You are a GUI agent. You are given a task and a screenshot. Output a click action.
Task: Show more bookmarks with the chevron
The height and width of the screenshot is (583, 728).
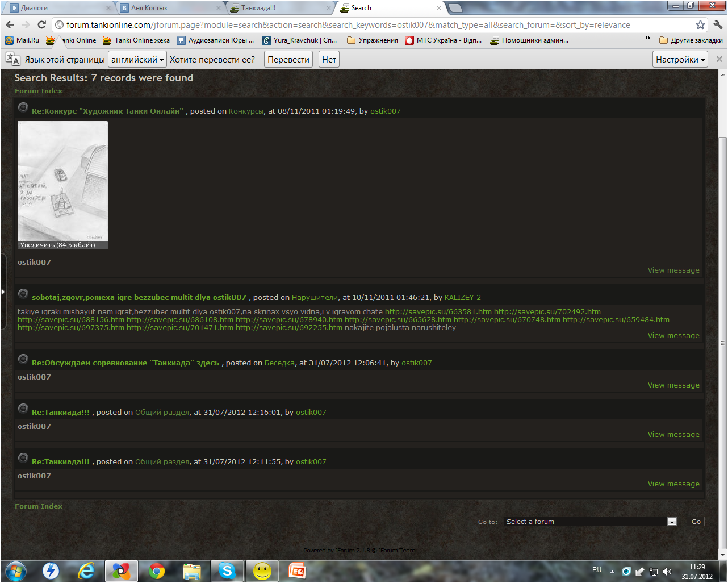pos(647,39)
